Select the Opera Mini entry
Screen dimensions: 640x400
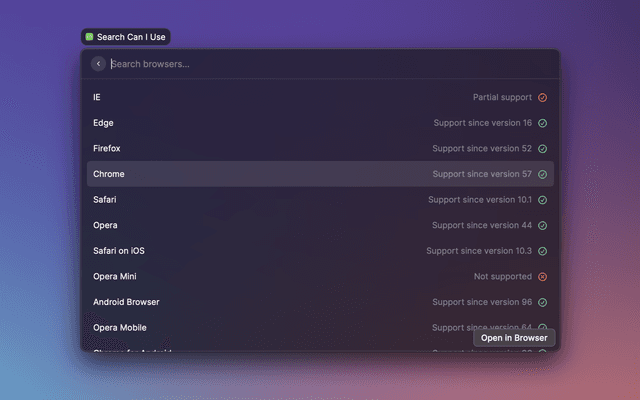pyautogui.click(x=300, y=277)
